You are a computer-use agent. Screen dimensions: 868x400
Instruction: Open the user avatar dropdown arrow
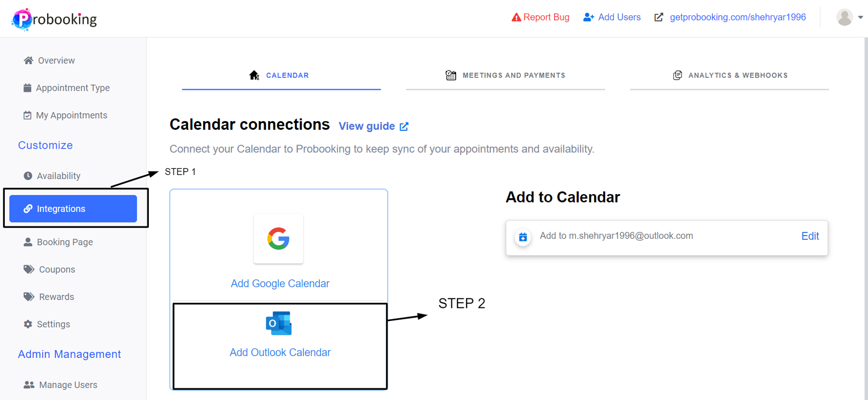[860, 17]
